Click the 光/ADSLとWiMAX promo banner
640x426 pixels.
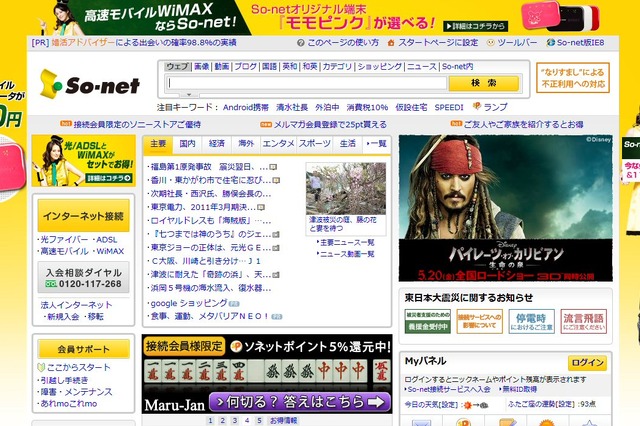tap(84, 160)
